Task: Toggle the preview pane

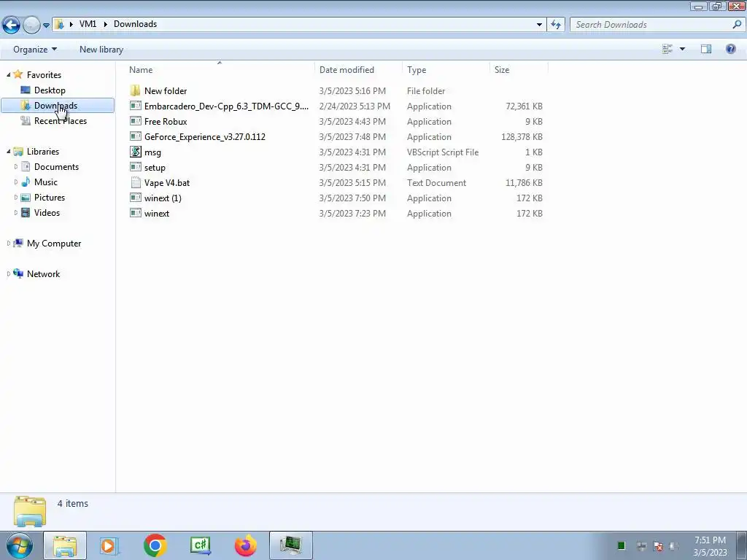Action: coord(706,49)
